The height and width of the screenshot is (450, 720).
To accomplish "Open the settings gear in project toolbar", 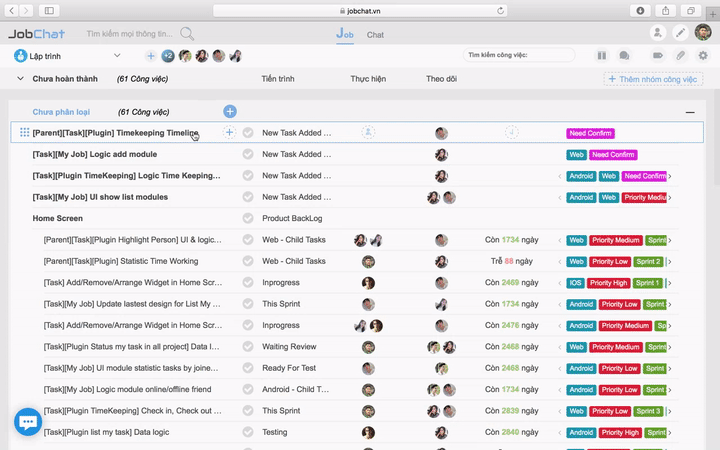I will point(703,56).
